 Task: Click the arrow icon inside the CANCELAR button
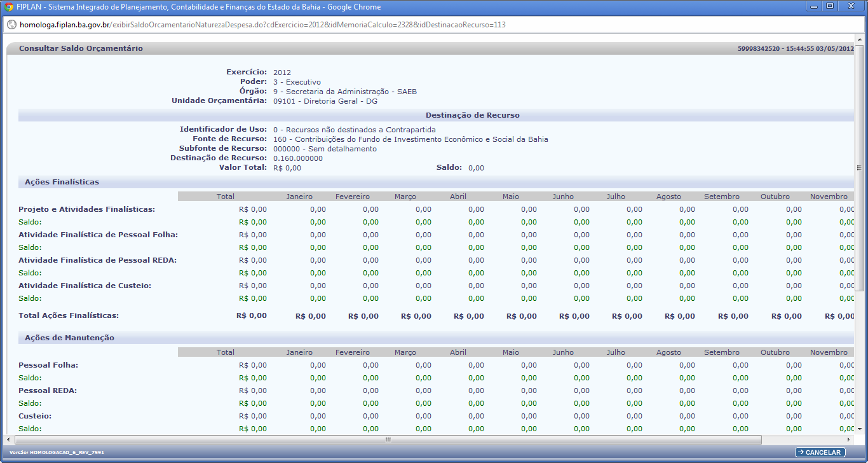(x=800, y=453)
